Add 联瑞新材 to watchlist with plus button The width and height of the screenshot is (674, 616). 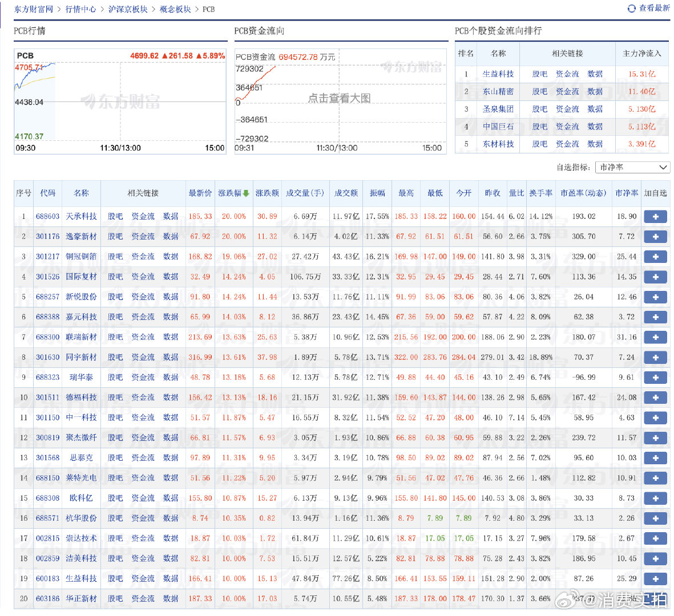click(655, 337)
